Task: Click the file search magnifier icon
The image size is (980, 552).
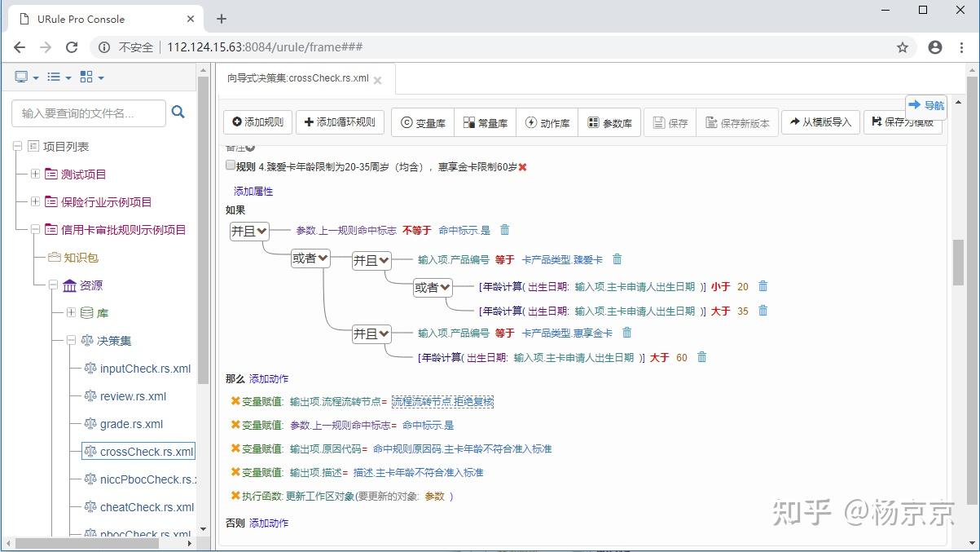Action: click(178, 113)
